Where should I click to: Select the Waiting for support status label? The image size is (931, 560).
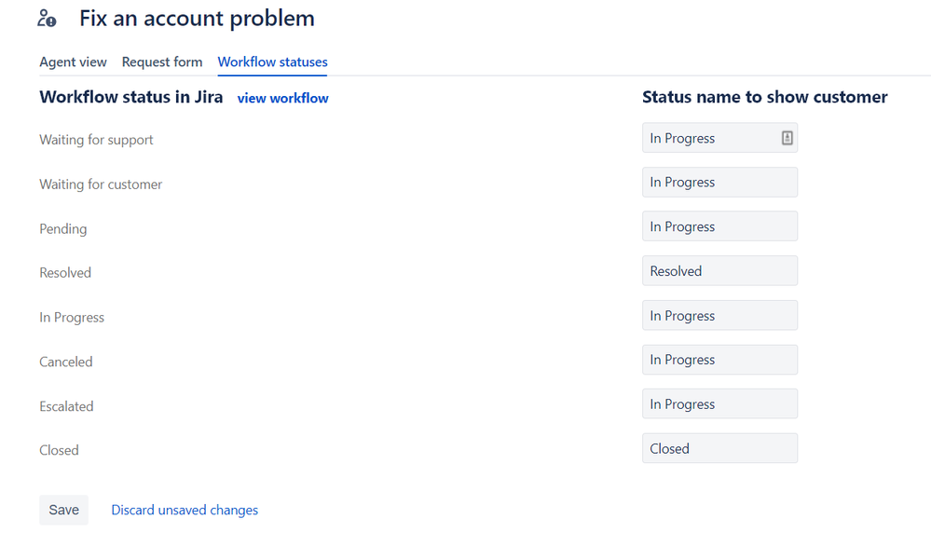pyautogui.click(x=96, y=139)
